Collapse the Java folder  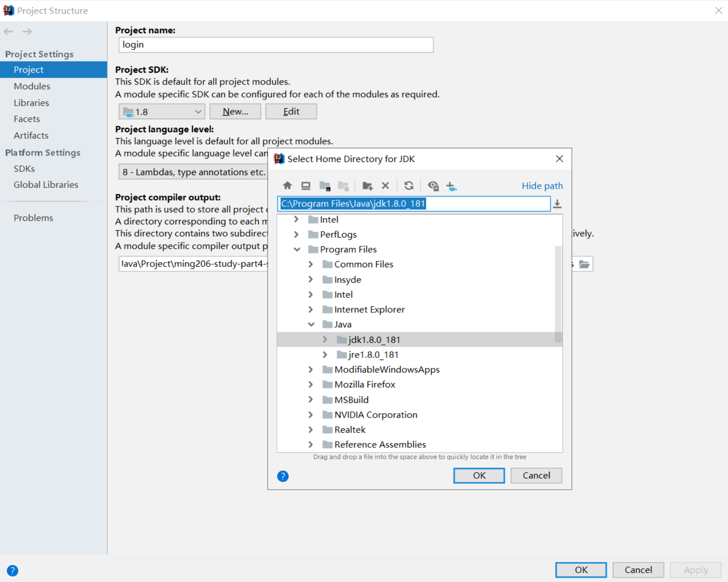[311, 324]
